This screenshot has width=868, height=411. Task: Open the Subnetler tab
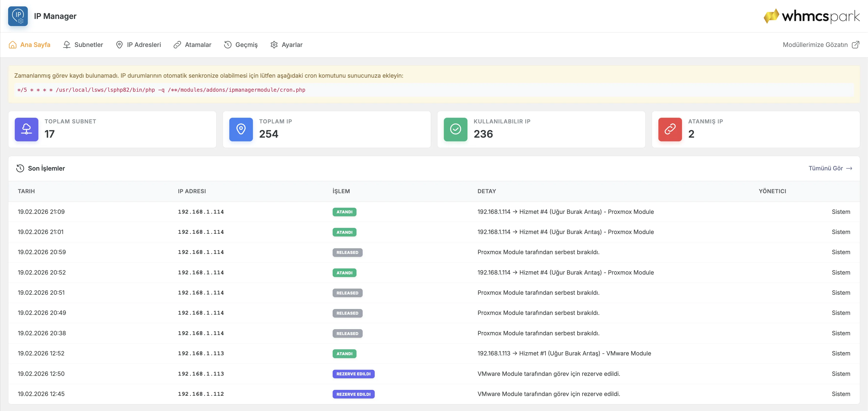(83, 45)
